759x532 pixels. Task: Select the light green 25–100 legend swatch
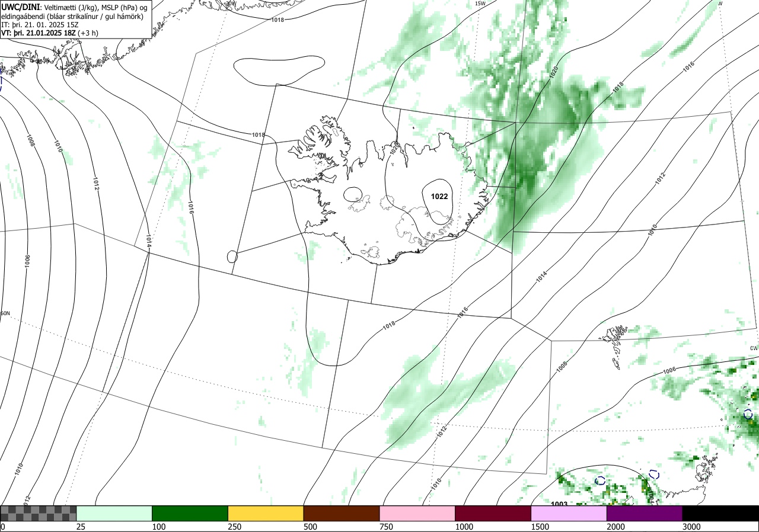pyautogui.click(x=114, y=513)
